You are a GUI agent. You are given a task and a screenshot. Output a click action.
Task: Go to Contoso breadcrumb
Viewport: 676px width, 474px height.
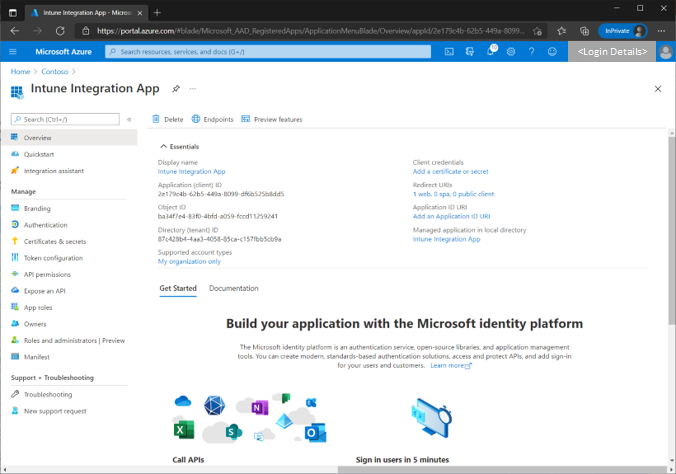[x=55, y=72]
